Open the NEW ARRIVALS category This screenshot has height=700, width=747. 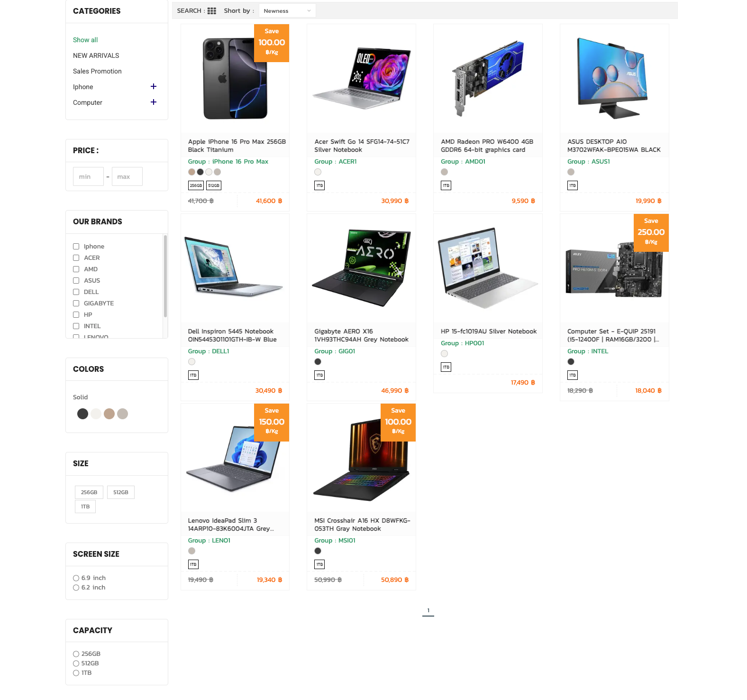pyautogui.click(x=96, y=55)
